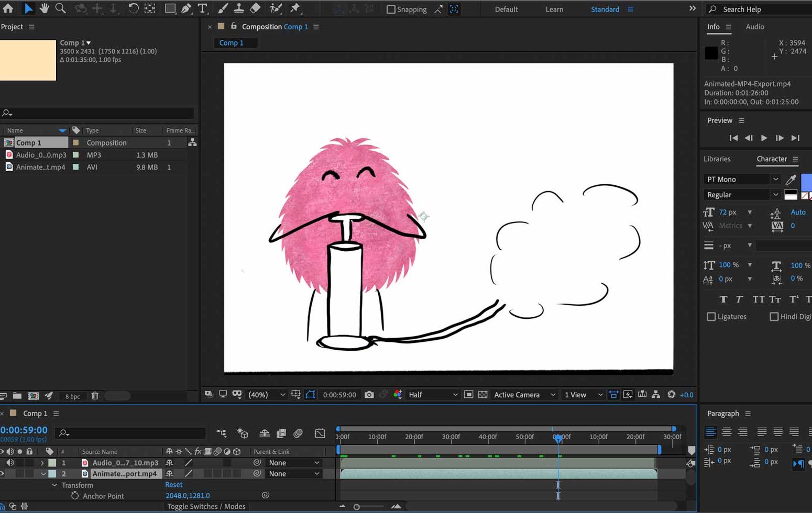
Task: Select the Horizontal Type tool
Action: (x=202, y=8)
